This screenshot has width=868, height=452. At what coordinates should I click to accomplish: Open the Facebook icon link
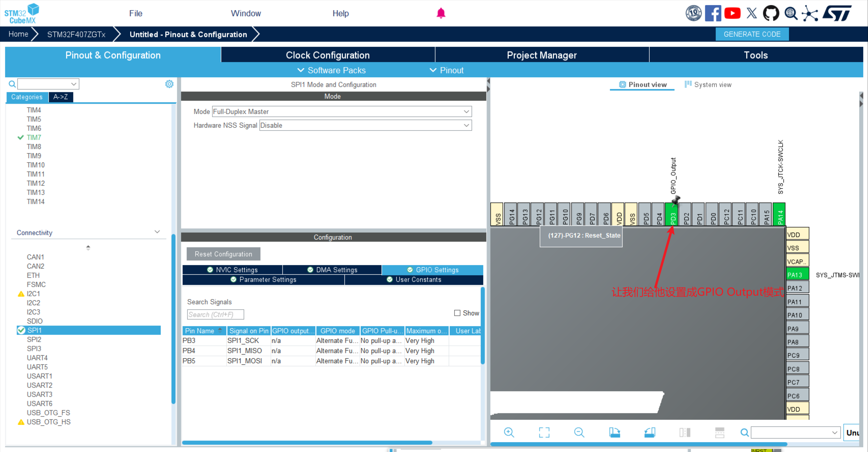click(x=713, y=13)
